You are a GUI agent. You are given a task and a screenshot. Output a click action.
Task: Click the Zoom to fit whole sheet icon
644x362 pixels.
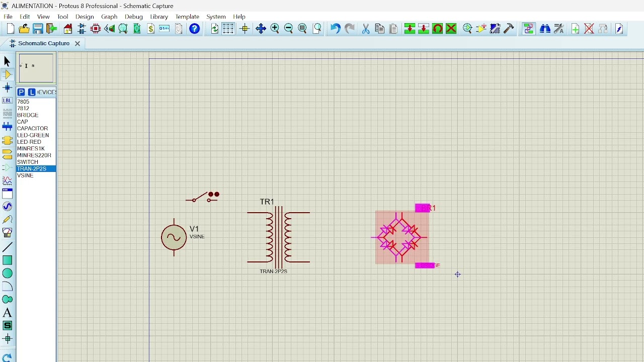302,29
